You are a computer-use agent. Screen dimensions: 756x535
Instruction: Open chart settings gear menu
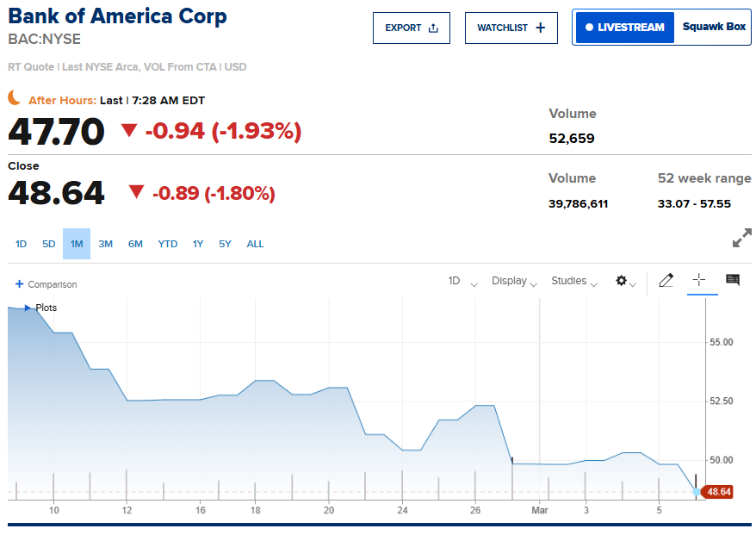tap(625, 282)
